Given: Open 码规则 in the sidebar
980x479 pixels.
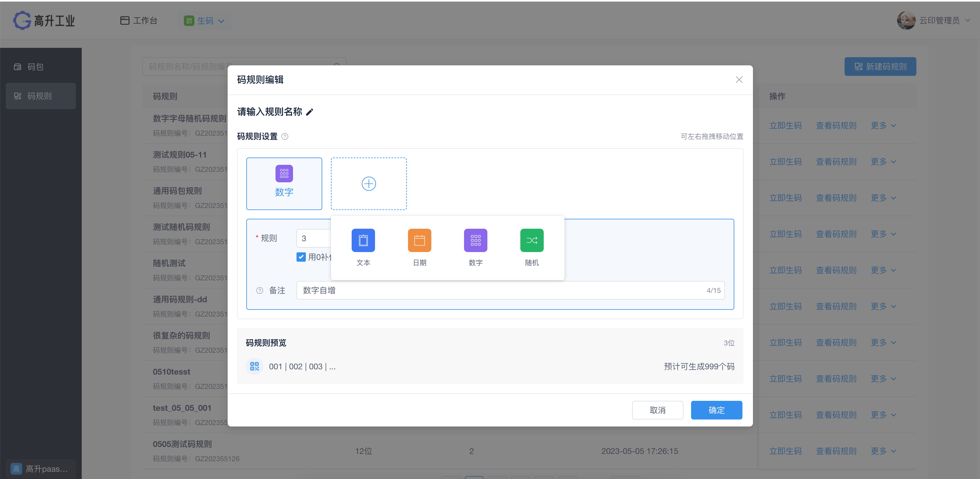Looking at the screenshot, I should (x=41, y=96).
